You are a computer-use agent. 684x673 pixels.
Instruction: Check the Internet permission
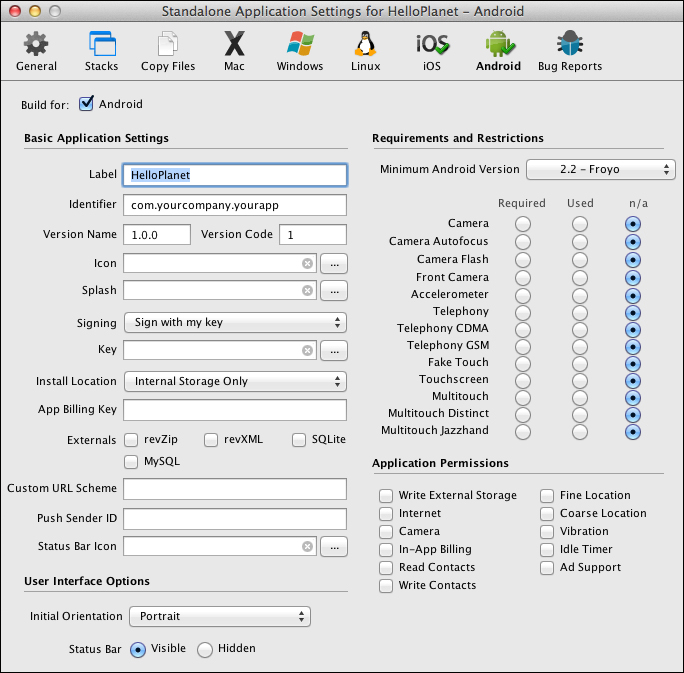tap(386, 514)
